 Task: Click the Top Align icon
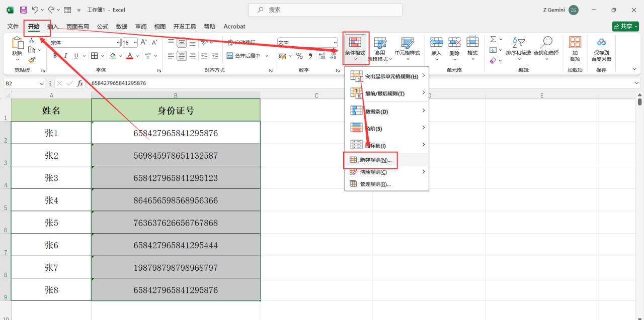(171, 43)
